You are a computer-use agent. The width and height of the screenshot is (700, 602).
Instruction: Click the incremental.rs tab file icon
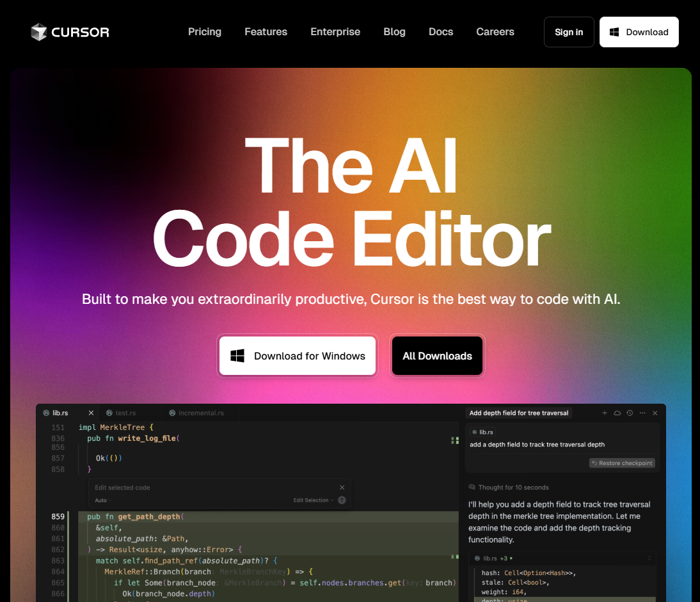(x=172, y=413)
